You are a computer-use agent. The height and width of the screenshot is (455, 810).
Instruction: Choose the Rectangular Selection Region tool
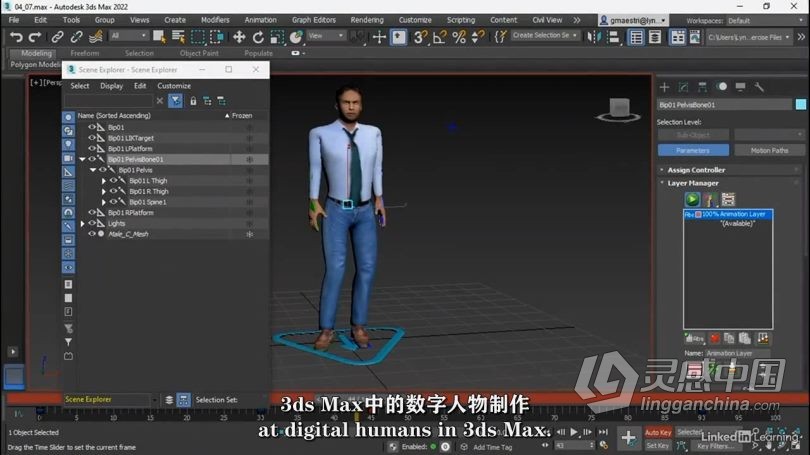[198, 37]
